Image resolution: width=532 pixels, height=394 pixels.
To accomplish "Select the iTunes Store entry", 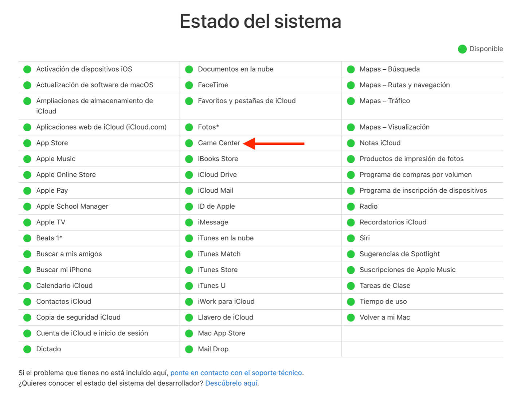I will [218, 270].
